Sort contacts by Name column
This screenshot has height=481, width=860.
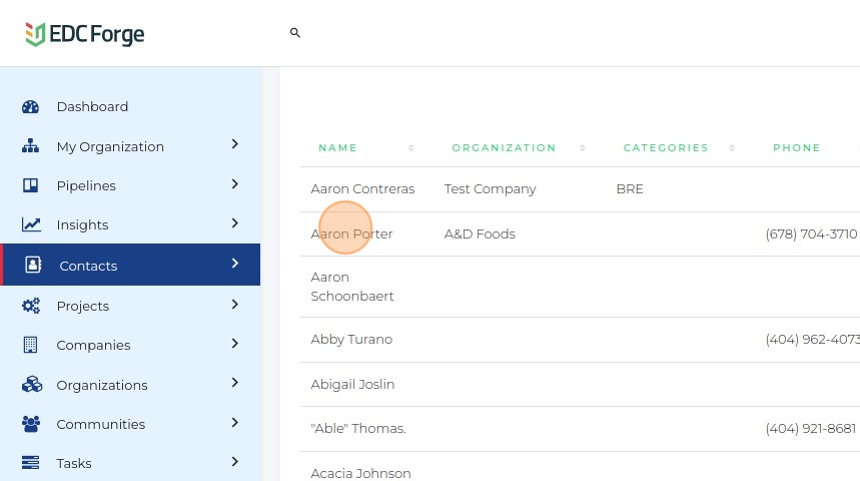click(x=338, y=148)
